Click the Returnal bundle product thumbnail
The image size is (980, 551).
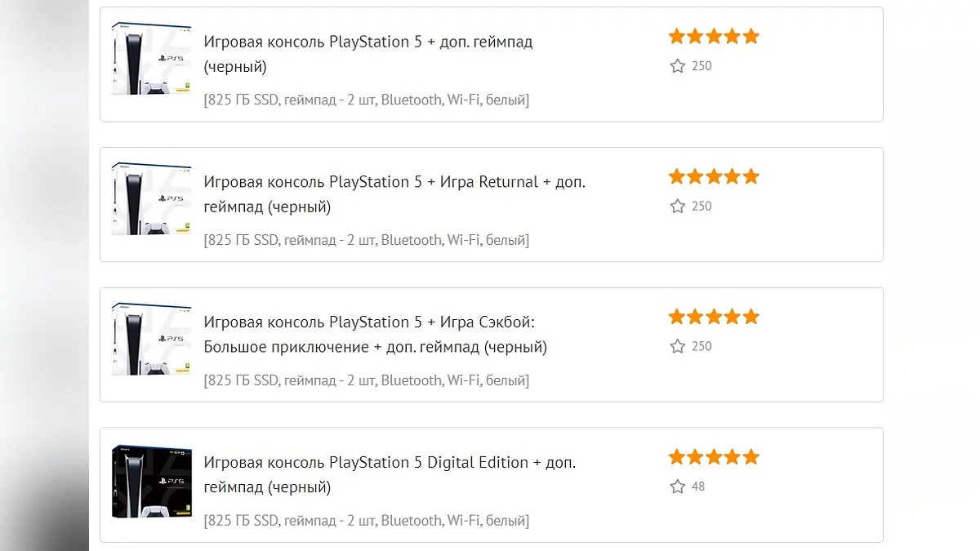(151, 200)
